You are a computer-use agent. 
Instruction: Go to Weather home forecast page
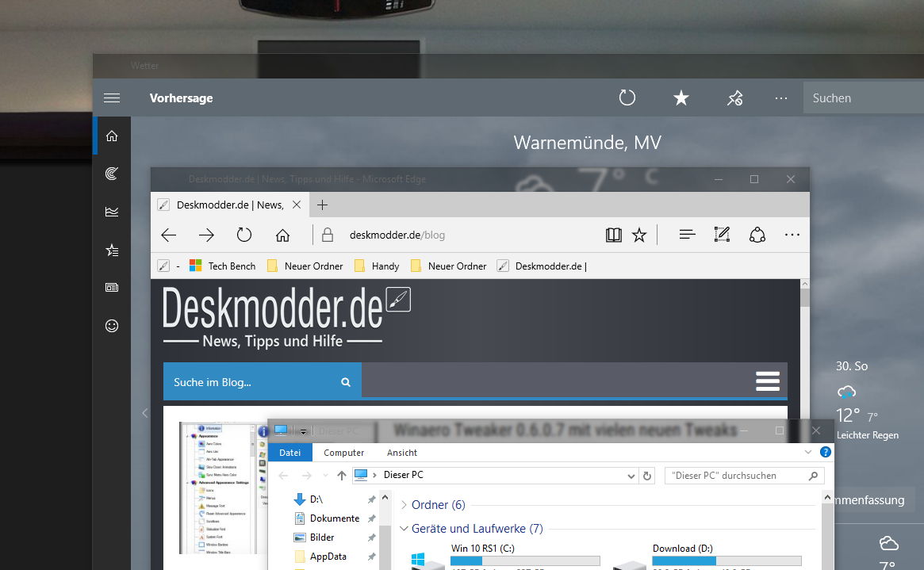(x=112, y=136)
